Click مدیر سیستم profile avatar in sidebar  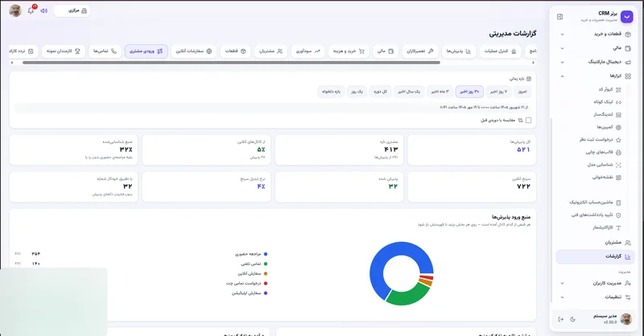626,319
